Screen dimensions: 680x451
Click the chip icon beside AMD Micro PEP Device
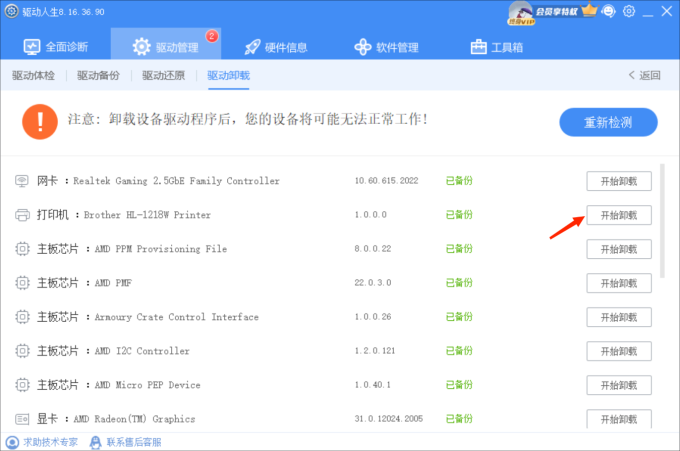point(22,385)
